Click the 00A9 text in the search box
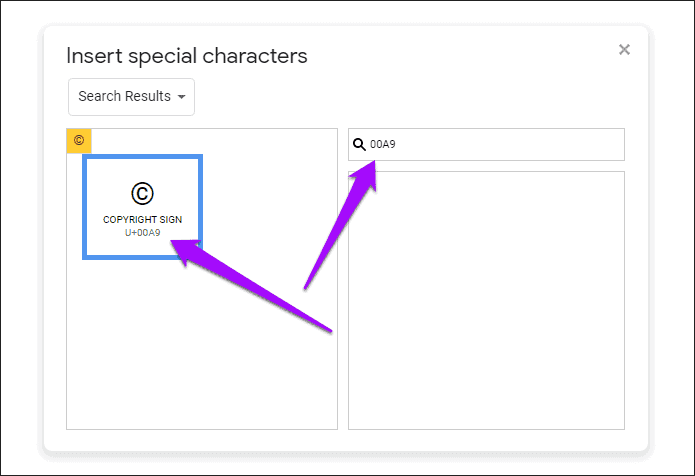This screenshot has height=476, width=695. pyautogui.click(x=383, y=144)
